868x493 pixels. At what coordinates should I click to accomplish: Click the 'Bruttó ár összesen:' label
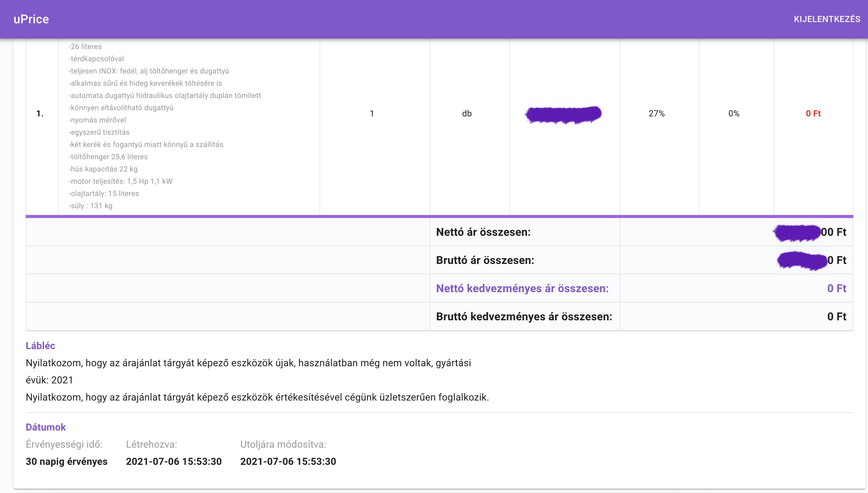[x=485, y=260]
